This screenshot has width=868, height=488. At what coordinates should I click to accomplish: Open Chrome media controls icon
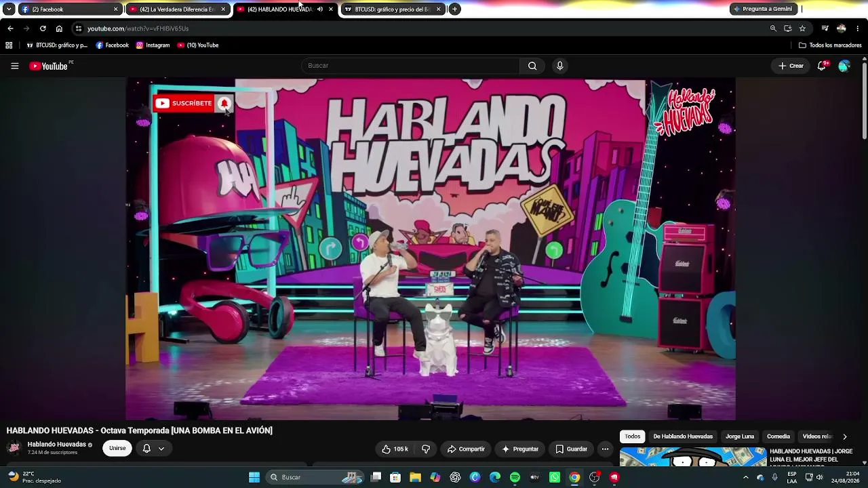point(825,28)
